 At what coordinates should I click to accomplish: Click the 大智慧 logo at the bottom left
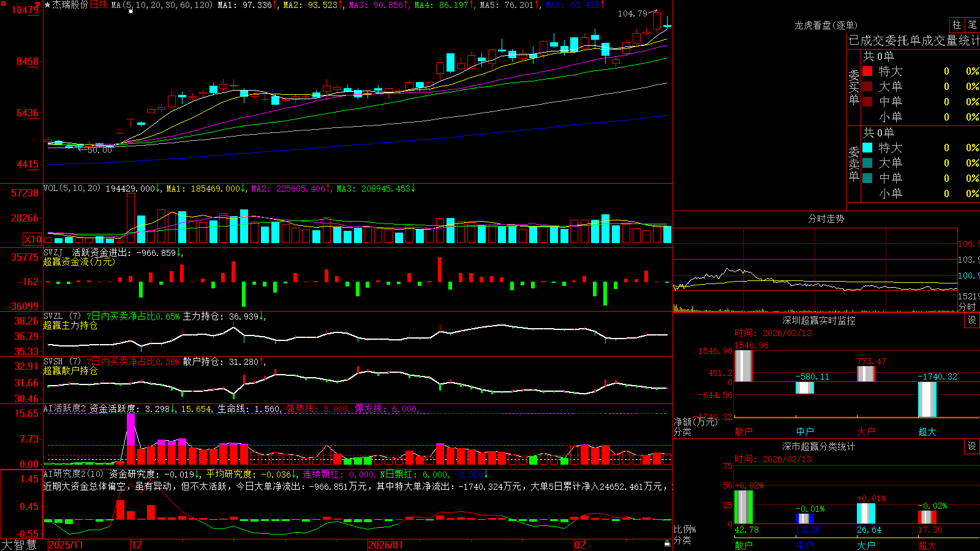[x=18, y=545]
